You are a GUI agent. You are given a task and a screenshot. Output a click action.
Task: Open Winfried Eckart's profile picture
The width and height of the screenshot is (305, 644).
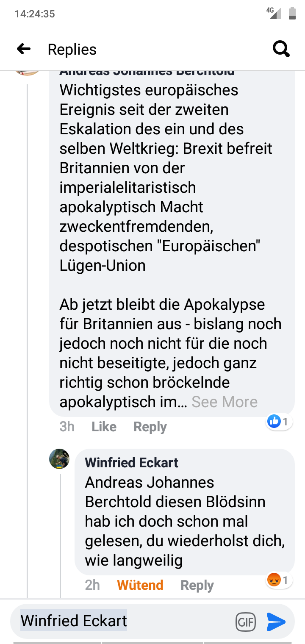(x=59, y=459)
